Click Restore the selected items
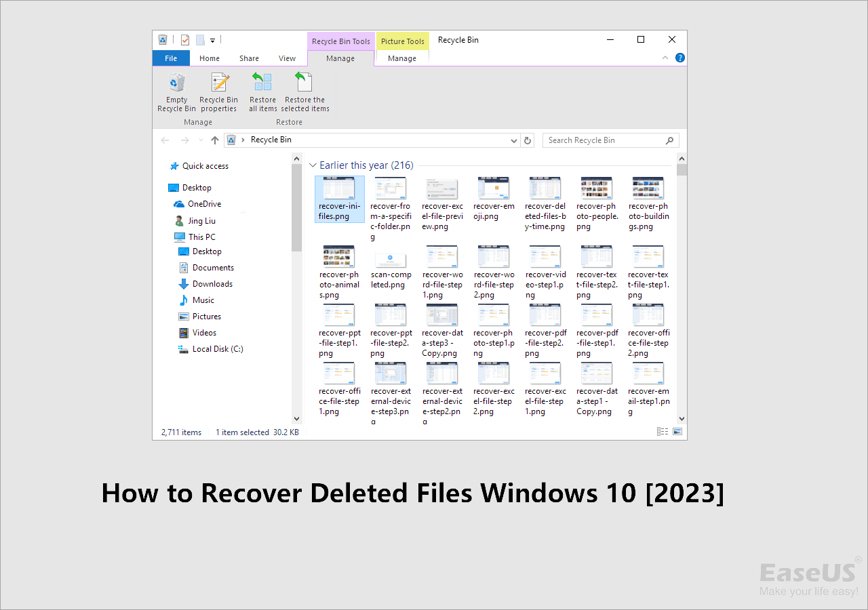The height and width of the screenshot is (610, 868). click(x=305, y=93)
